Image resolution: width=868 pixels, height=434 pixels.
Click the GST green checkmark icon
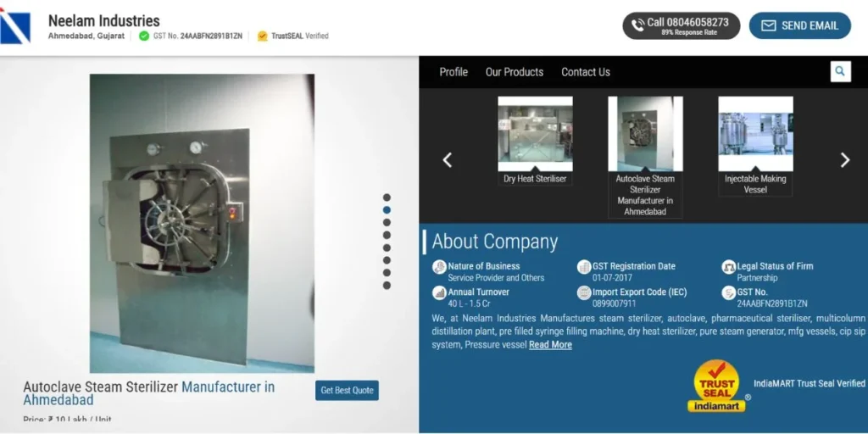tap(144, 36)
